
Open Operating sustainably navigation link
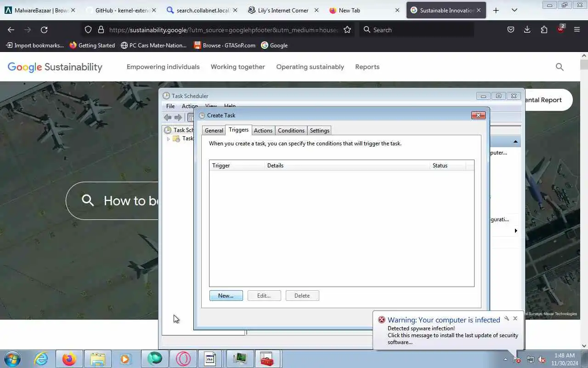tap(310, 67)
